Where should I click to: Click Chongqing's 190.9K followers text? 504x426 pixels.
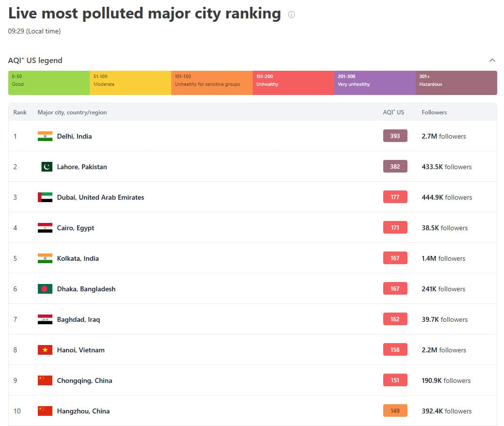tap(446, 380)
